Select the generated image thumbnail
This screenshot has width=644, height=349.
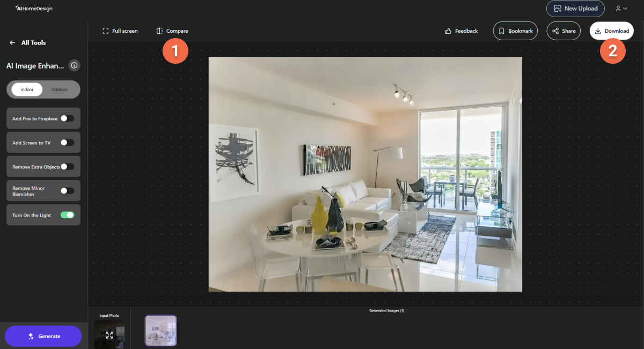[160, 330]
